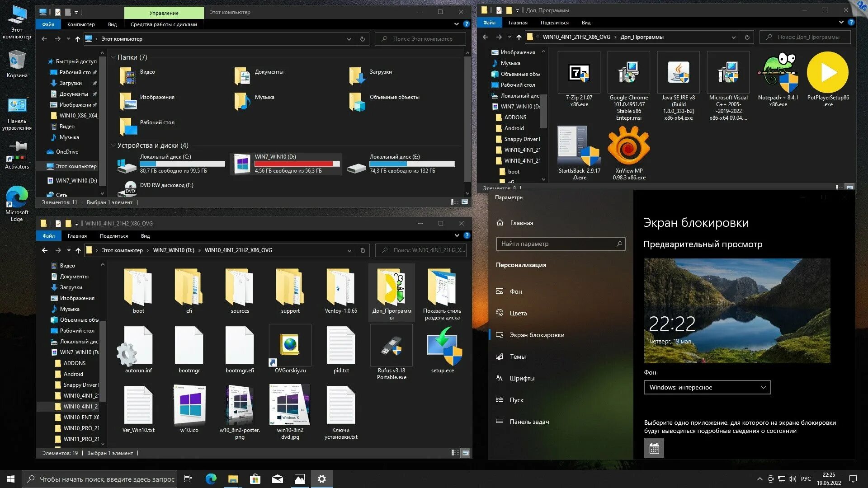Open the Поделиться tab in Доп_Программы window
Screen dimensions: 868x488
554,23
